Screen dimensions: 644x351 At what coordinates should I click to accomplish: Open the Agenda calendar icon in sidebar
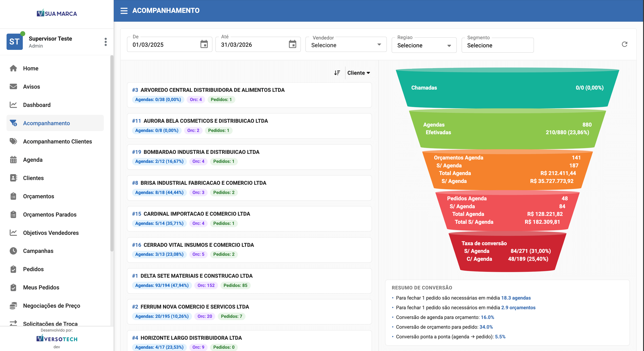click(13, 159)
